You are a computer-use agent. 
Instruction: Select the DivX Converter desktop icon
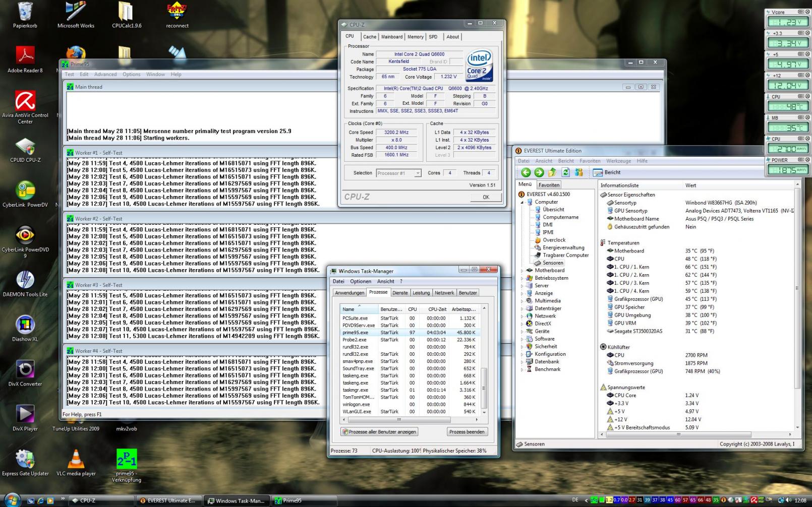[x=25, y=373]
